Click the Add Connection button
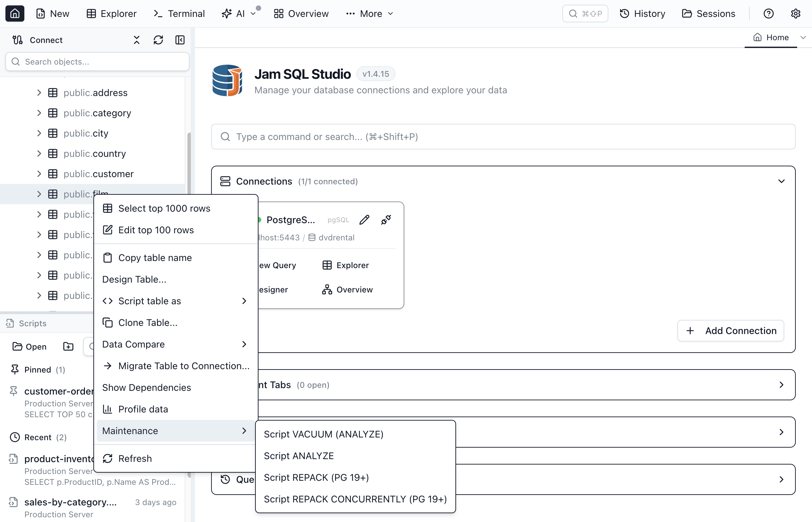 tap(730, 331)
